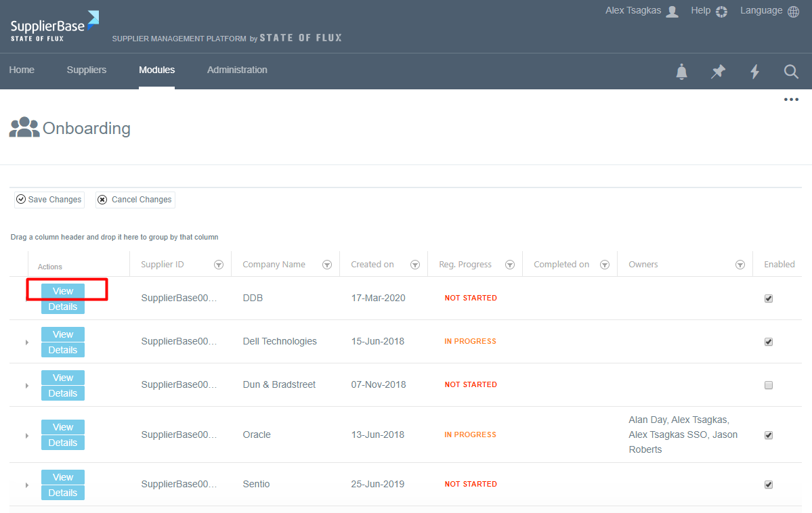The height and width of the screenshot is (513, 812).
Task: Click the Language globe icon
Action: pyautogui.click(x=793, y=12)
